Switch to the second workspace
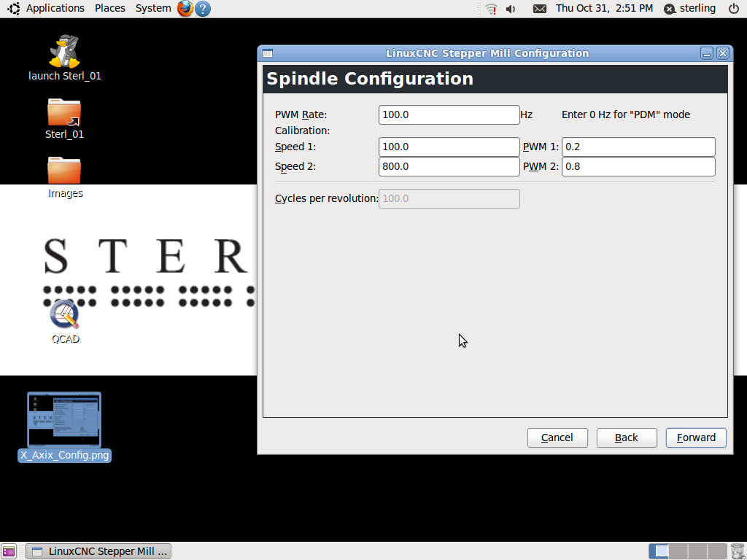747x560 pixels. pos(678,551)
